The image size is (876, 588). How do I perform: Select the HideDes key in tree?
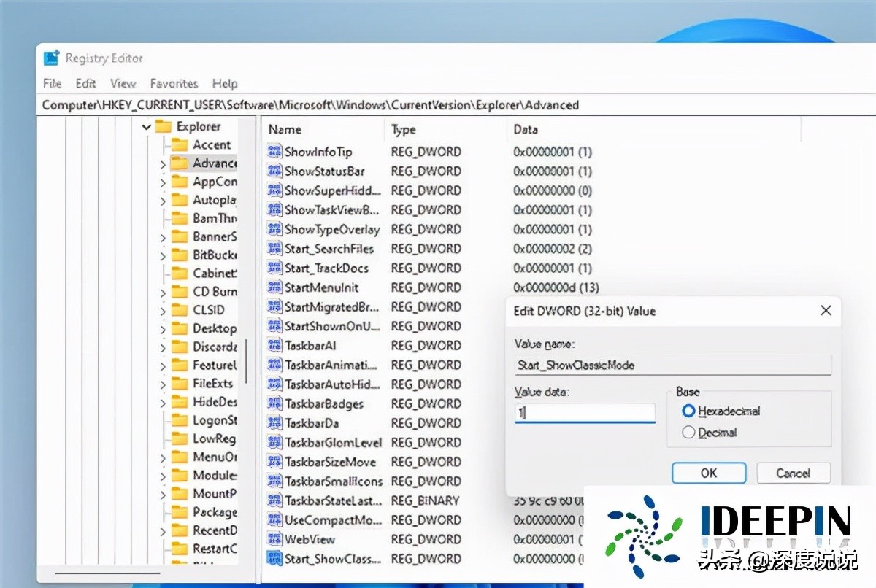(x=215, y=402)
